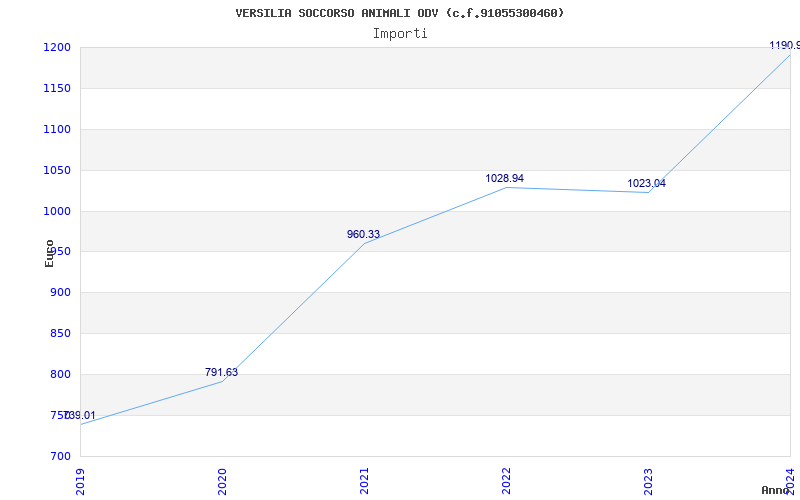The width and height of the screenshot is (800, 500).
Task: Click the 1050 y-axis tick label
Action: coord(57,170)
